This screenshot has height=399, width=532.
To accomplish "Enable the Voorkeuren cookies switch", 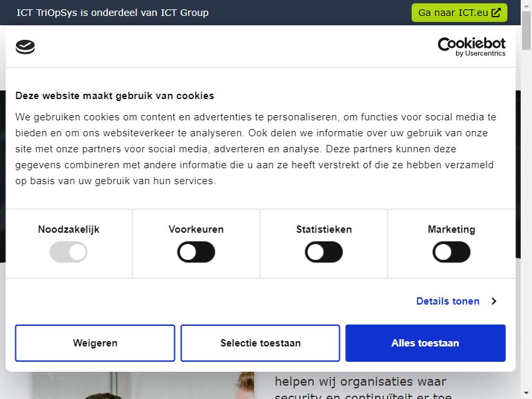I will [196, 252].
